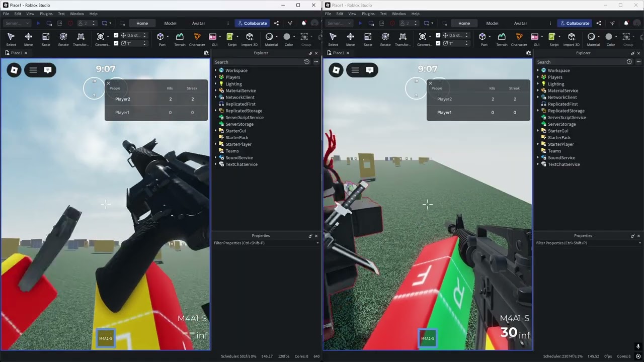Viewport: 644px width, 362px height.
Task: Open hamburger menu in right game view
Action: tap(355, 70)
